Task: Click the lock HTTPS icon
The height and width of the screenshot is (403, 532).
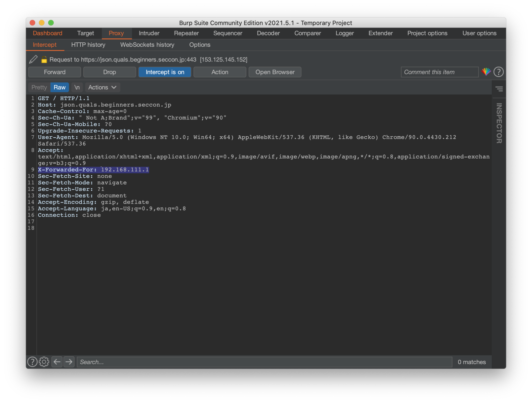Action: pos(44,60)
